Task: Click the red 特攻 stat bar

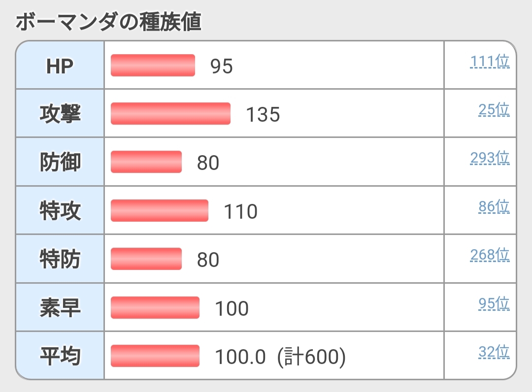Action: (x=160, y=211)
